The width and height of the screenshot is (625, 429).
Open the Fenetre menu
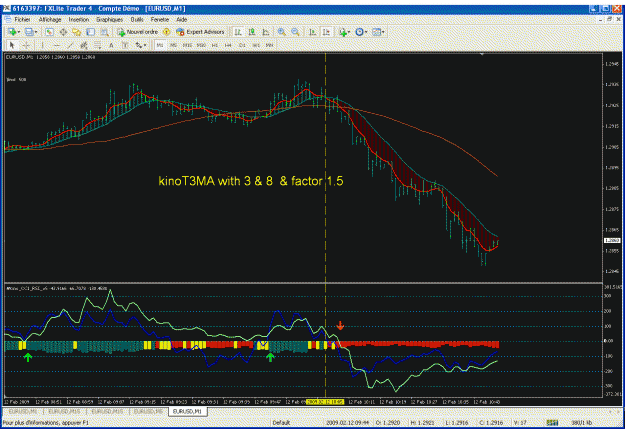[160, 19]
